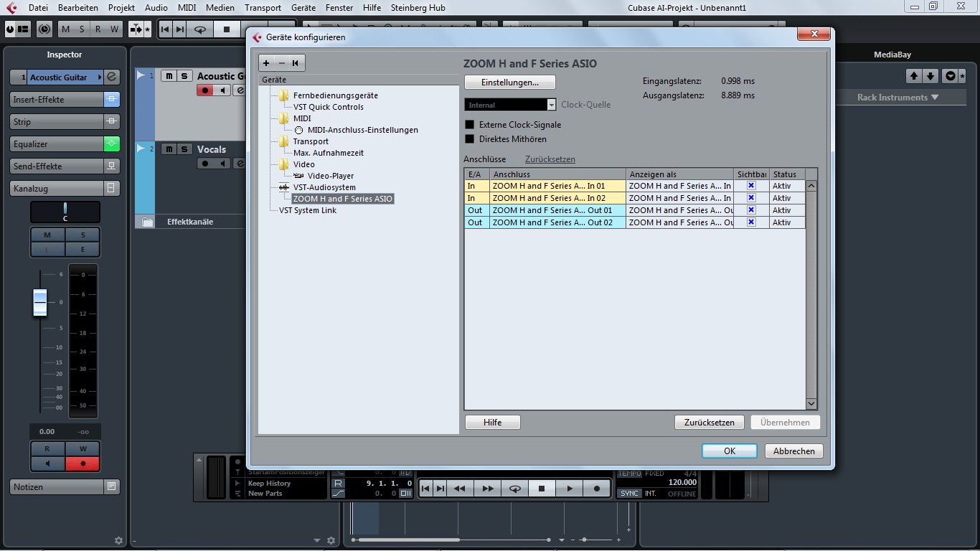980x551 pixels.
Task: Open the Datei menu
Action: coord(38,7)
